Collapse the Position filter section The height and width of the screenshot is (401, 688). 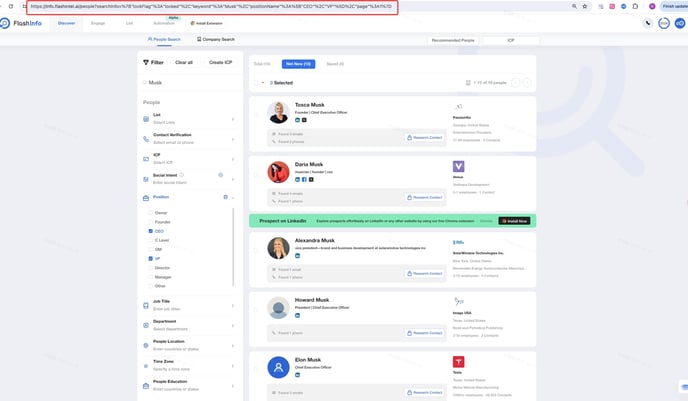(233, 197)
